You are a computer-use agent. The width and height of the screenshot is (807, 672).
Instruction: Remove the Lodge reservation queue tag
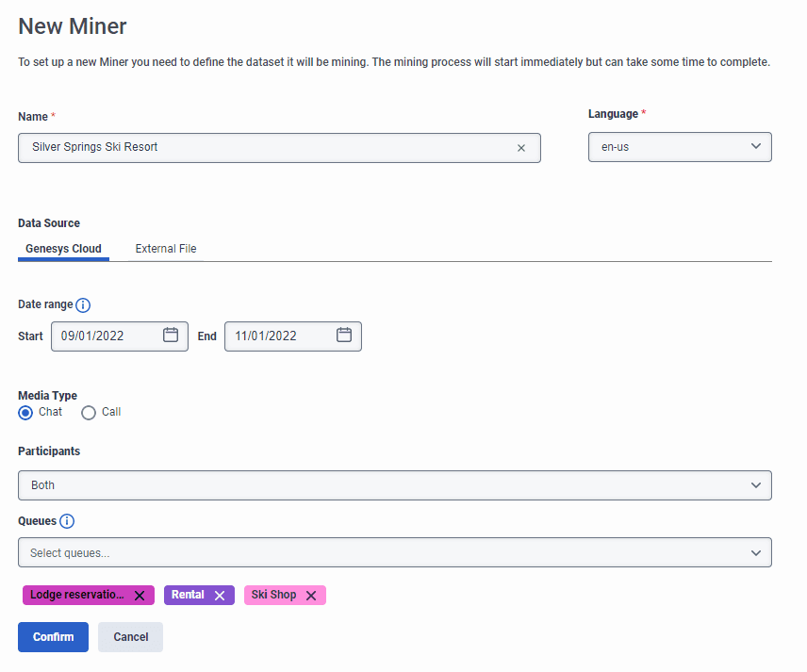tap(140, 595)
